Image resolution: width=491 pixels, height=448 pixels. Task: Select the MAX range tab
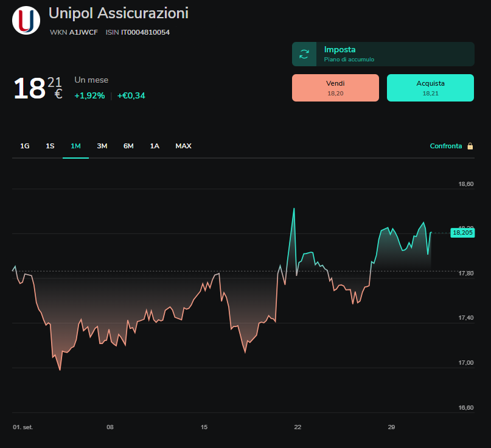184,146
